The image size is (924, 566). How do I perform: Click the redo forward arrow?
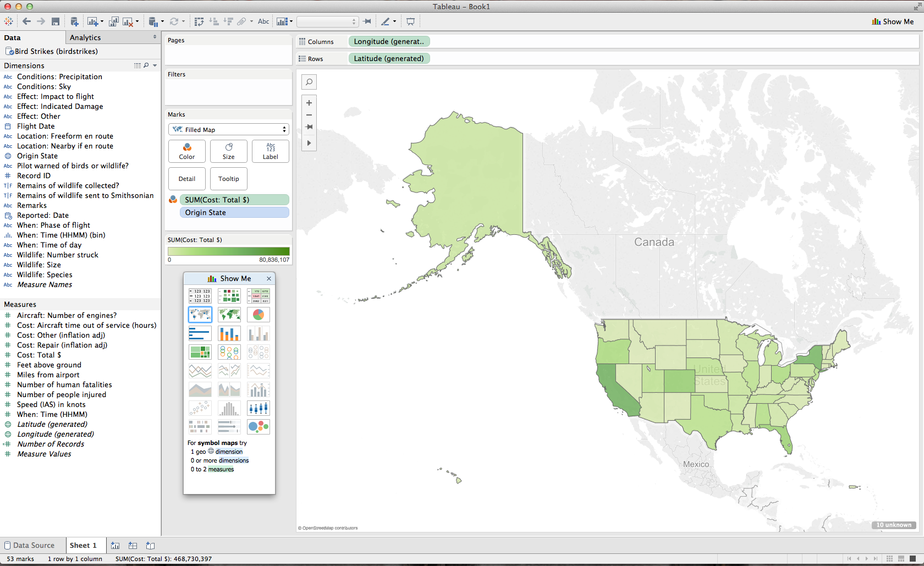pyautogui.click(x=41, y=21)
